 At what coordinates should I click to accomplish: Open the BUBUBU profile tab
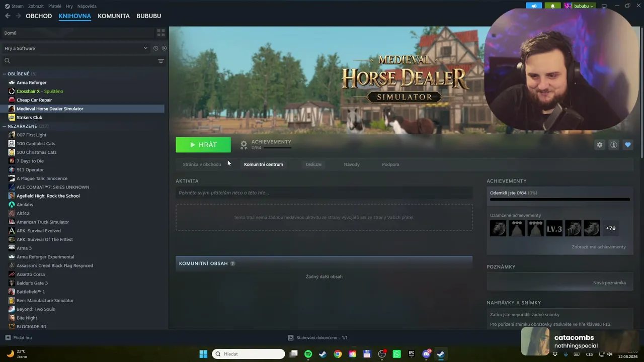(149, 16)
